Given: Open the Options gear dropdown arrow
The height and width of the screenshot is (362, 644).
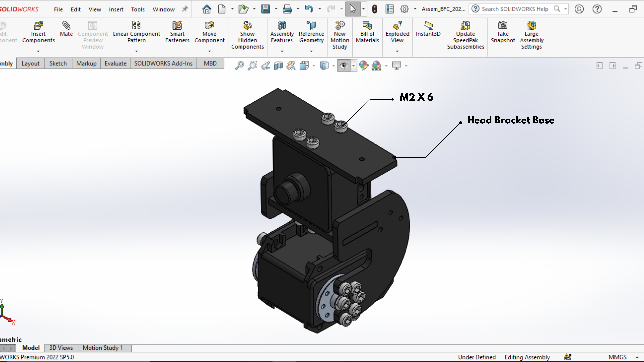Looking at the screenshot, I should [415, 9].
